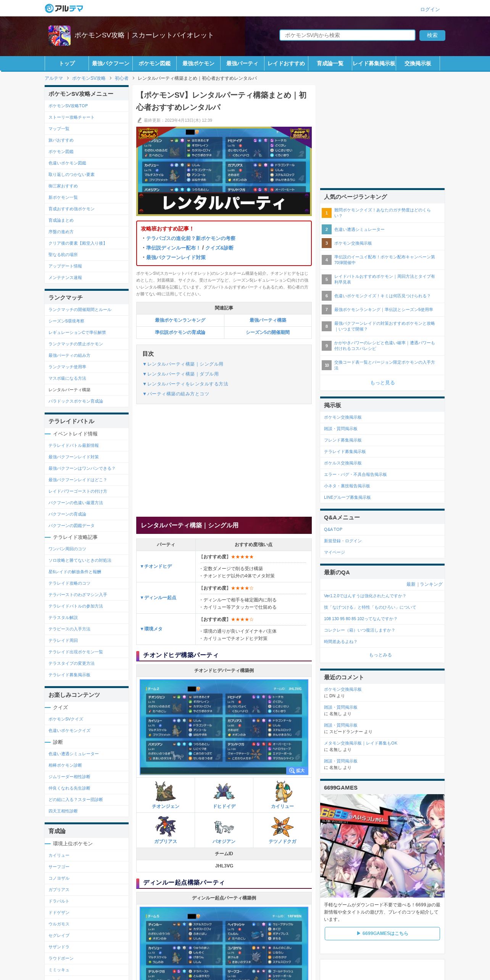
Task: Click the アルテマ breadcrumb link
Action: (54, 78)
